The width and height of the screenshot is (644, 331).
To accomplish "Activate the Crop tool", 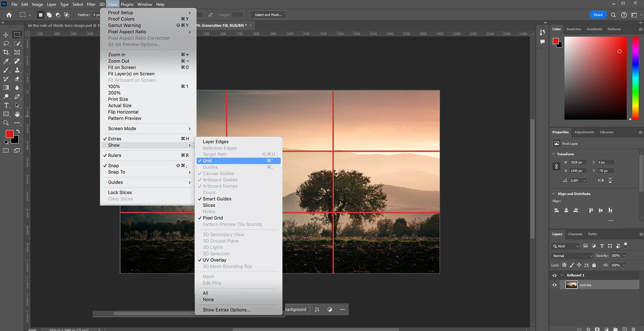I will 6,52.
